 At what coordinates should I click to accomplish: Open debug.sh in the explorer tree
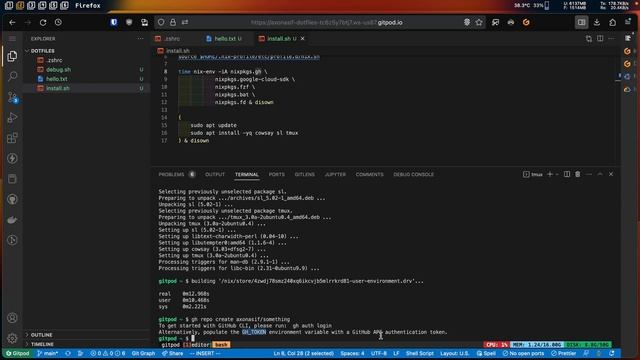(86, 69)
